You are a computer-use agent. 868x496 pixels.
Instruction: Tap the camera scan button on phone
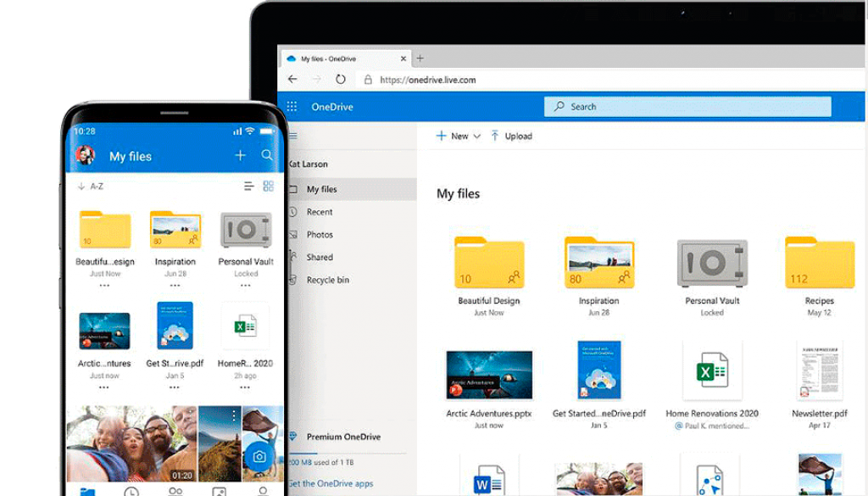(x=259, y=456)
